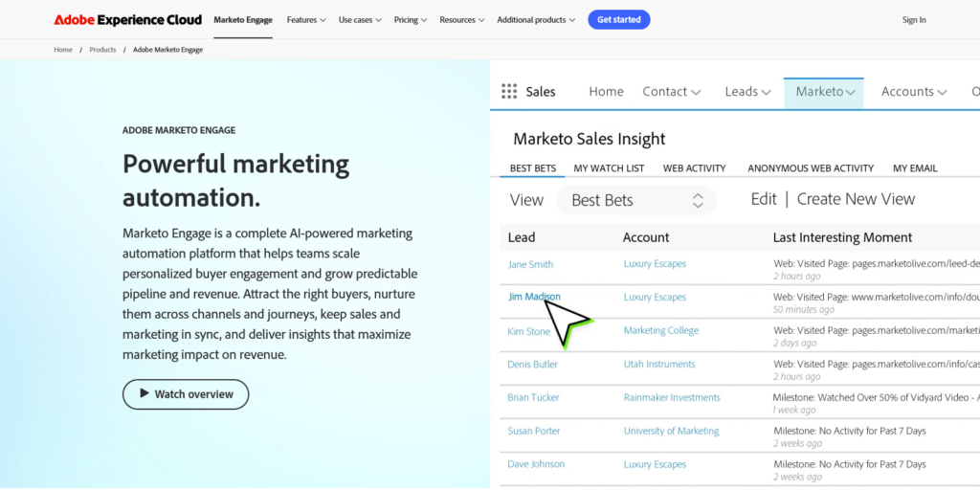Viewport: 980px width, 490px height.
Task: Expand the Leads dropdown
Action: pyautogui.click(x=748, y=91)
